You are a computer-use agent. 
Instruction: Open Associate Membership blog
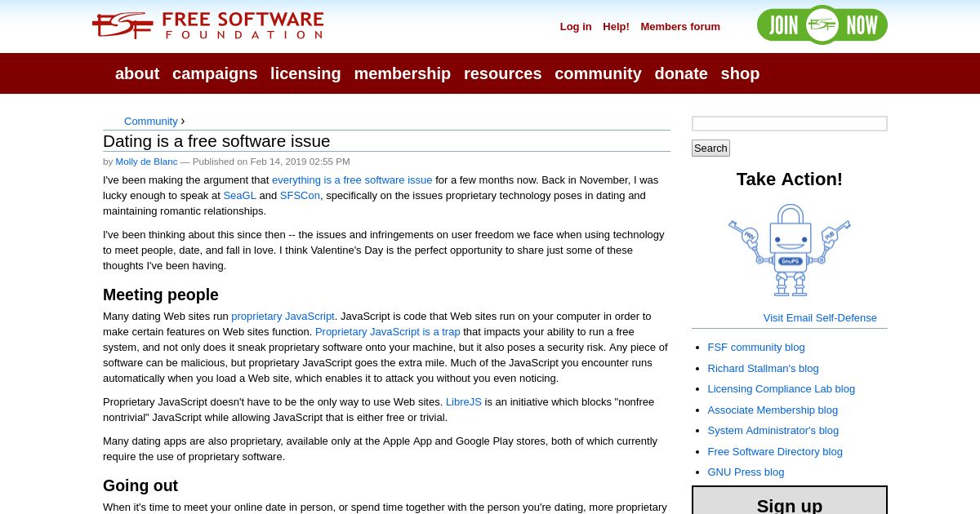pos(773,410)
